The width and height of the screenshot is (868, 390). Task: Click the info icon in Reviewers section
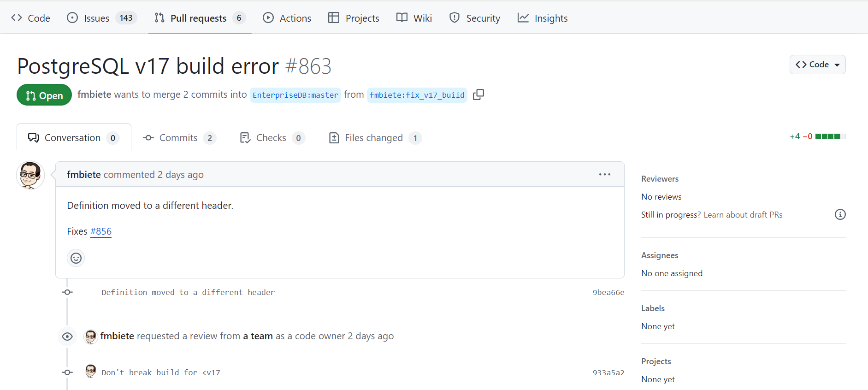(x=840, y=214)
